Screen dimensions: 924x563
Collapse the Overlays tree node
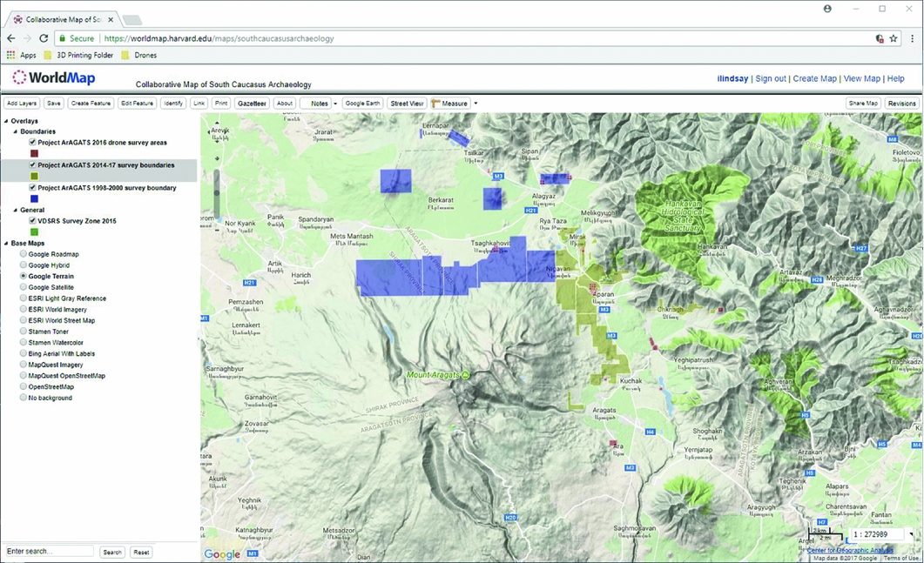(6, 121)
